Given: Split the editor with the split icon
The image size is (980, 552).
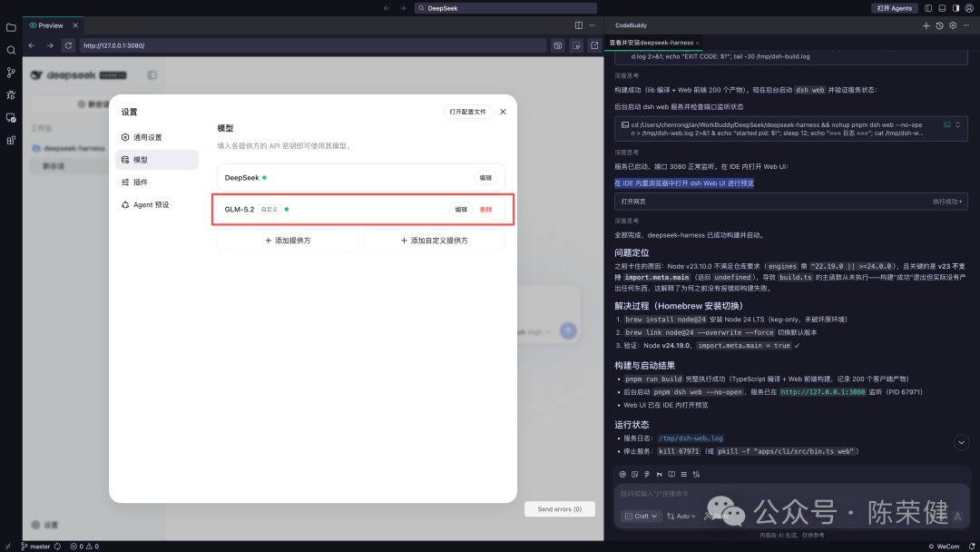Looking at the screenshot, I should point(579,25).
